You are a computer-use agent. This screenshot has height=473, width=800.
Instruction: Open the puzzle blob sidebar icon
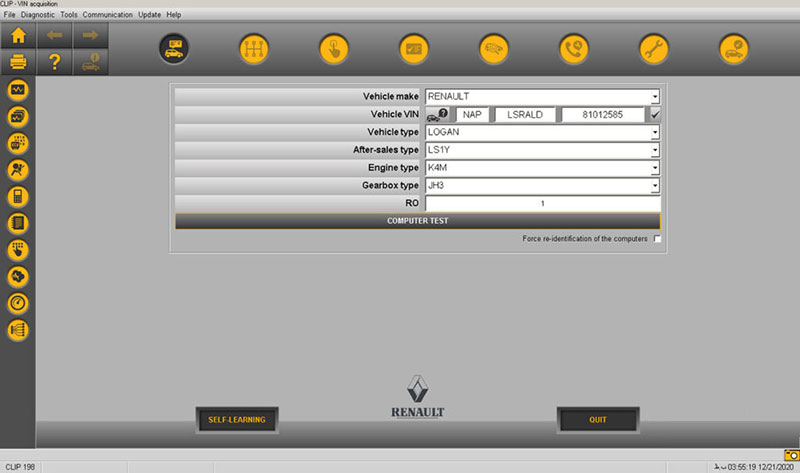coord(18,277)
